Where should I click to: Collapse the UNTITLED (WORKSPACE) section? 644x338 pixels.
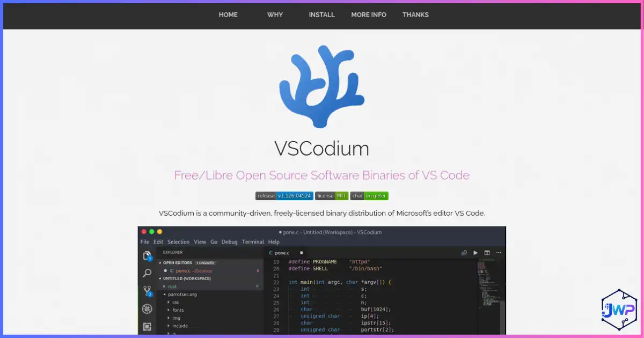pyautogui.click(x=184, y=278)
